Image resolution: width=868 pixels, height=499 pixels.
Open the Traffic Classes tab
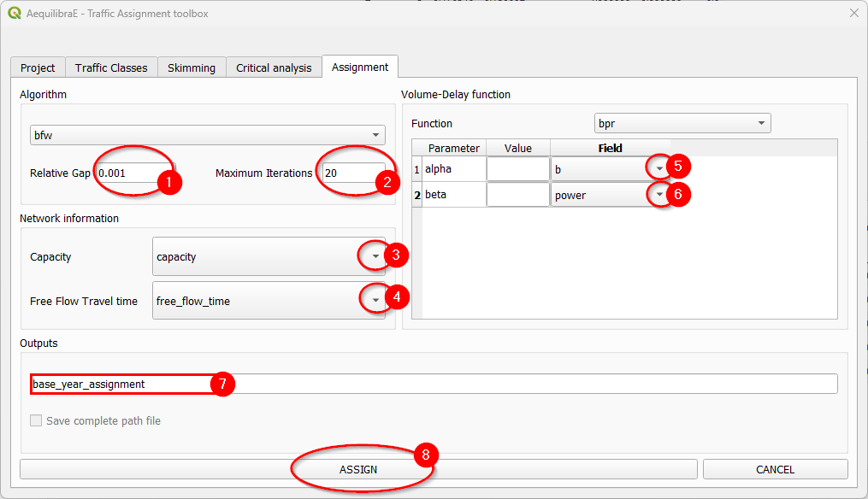(x=111, y=68)
